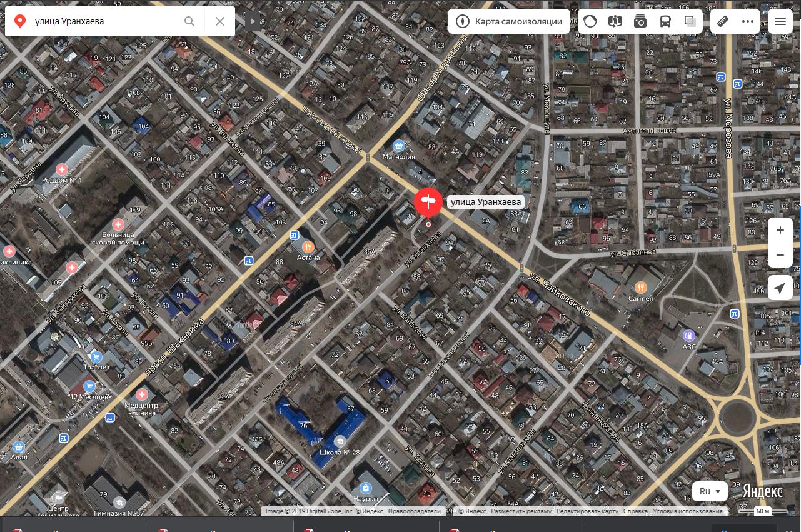Toggle moving public transport bus icon
The image size is (801, 532).
click(x=665, y=21)
